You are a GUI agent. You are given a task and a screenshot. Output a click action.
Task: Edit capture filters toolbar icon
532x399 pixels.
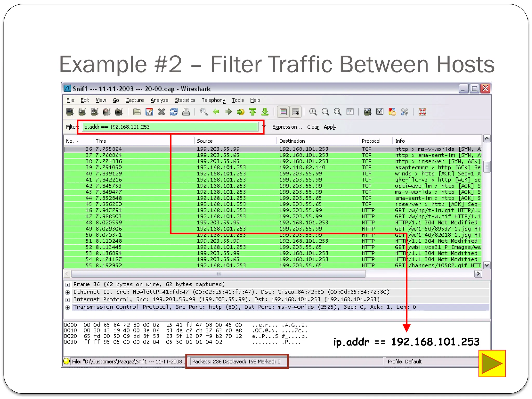[368, 112]
